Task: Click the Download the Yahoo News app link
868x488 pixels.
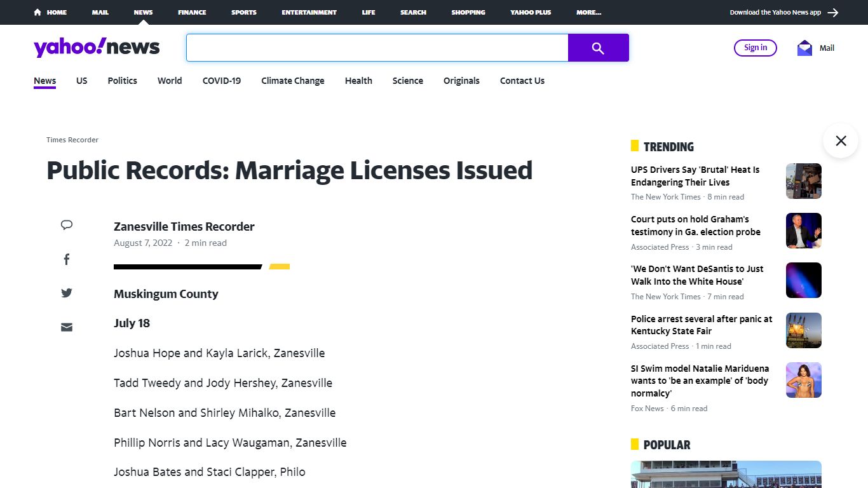Action: pyautogui.click(x=775, y=12)
